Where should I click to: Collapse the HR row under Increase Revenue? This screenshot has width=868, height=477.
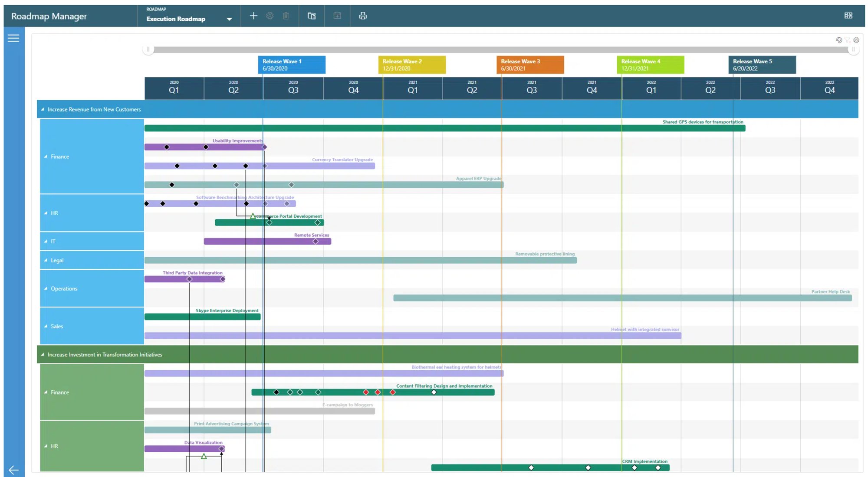pos(46,213)
